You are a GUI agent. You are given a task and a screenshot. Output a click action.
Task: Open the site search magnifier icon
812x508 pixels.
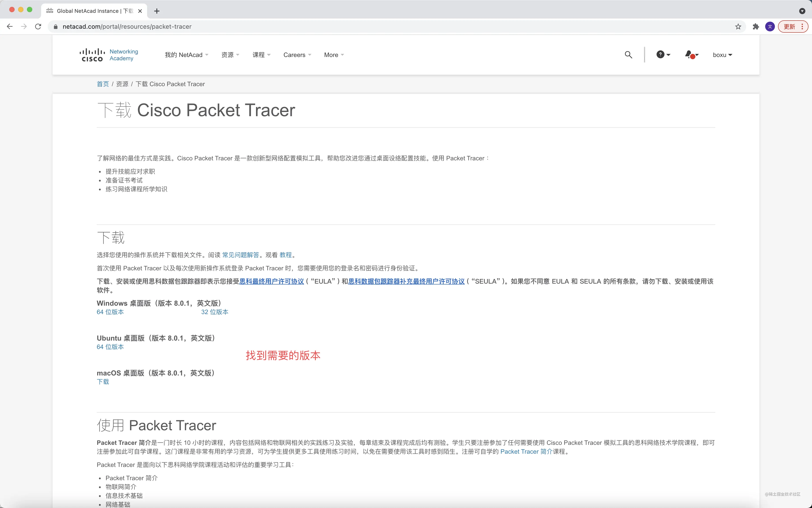coord(628,55)
